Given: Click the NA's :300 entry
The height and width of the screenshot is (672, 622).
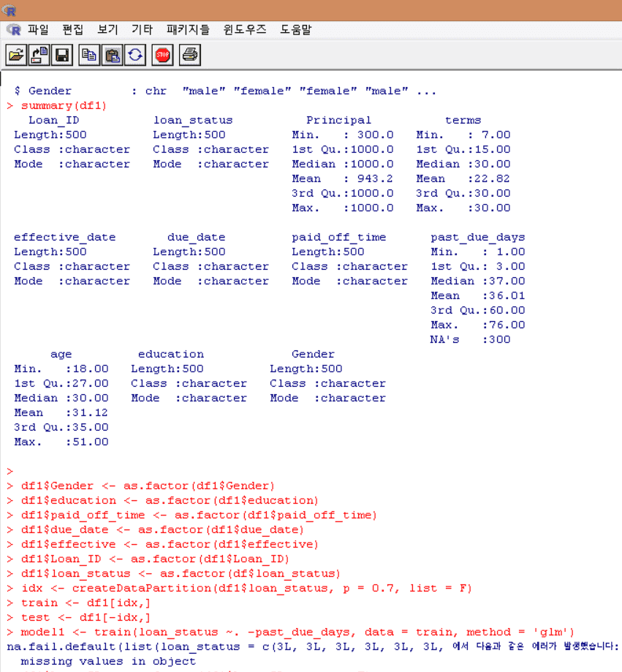Looking at the screenshot, I should [x=471, y=340].
